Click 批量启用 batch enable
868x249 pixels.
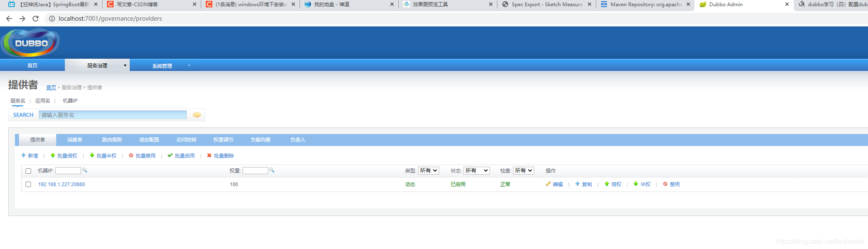(x=181, y=156)
